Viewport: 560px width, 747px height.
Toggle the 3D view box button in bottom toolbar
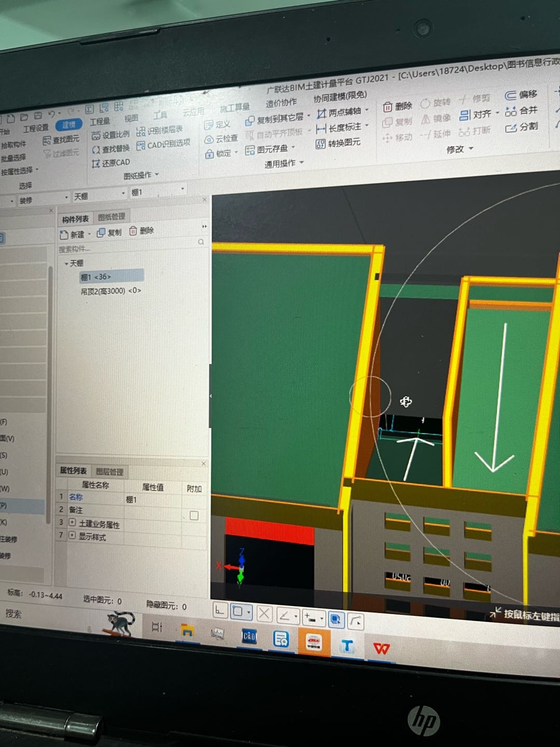(336, 619)
